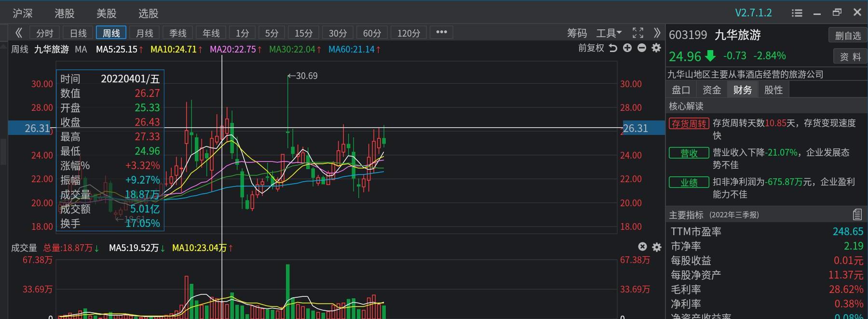
Task: Select the 60分 period button
Action: [372, 33]
